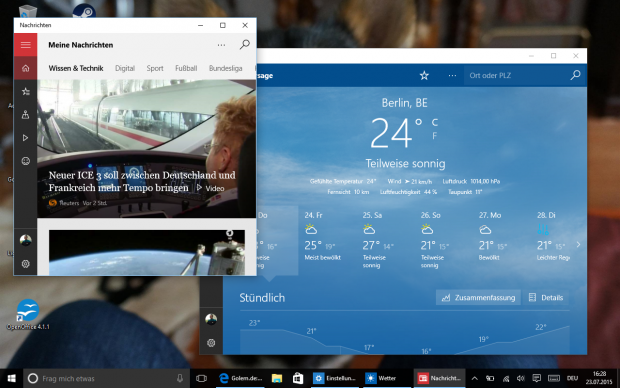Image resolution: width=620 pixels, height=388 pixels.
Task: Play the Video link on ICE article
Action: click(x=211, y=188)
